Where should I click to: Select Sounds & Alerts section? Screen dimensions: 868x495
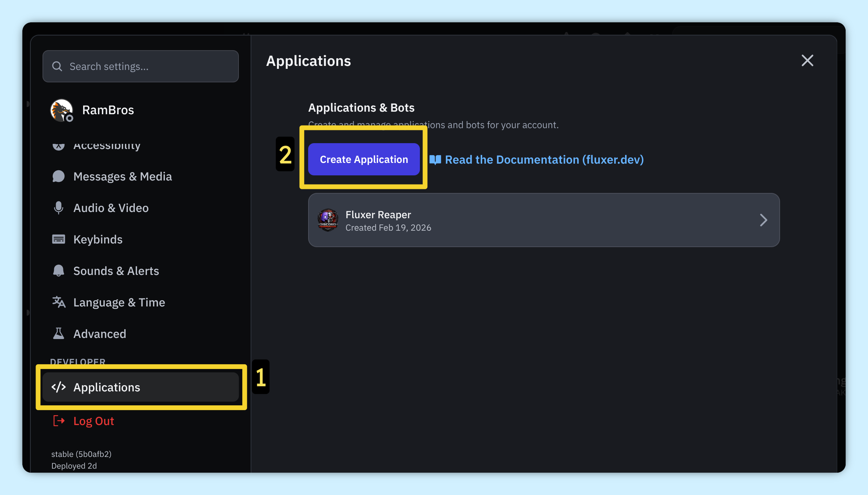point(141,271)
